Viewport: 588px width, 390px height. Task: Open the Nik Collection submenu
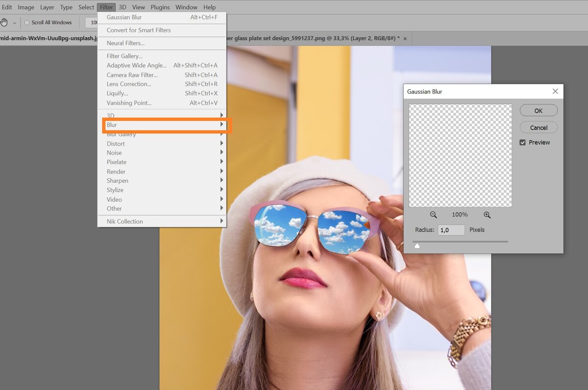point(162,222)
